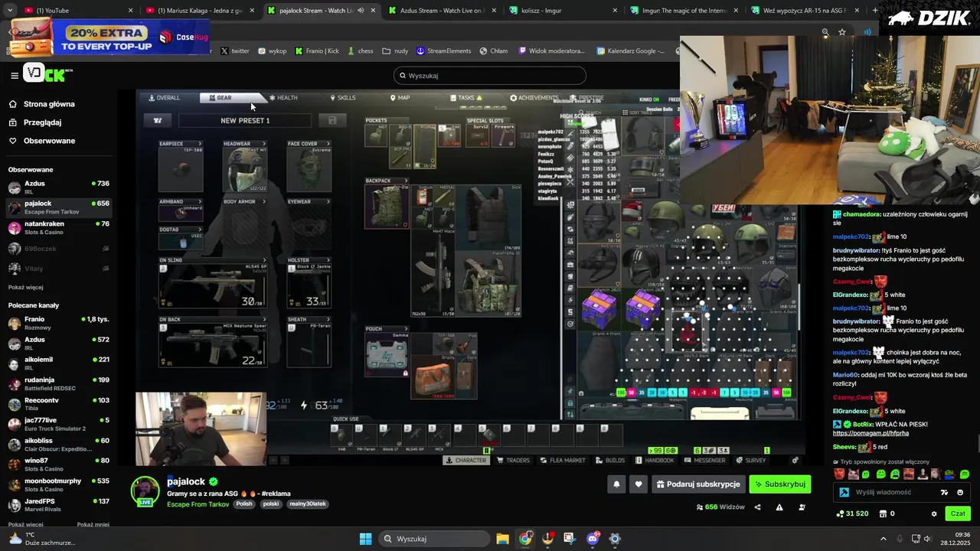
Task: Close the pajalock Stream tab
Action: coord(373,11)
